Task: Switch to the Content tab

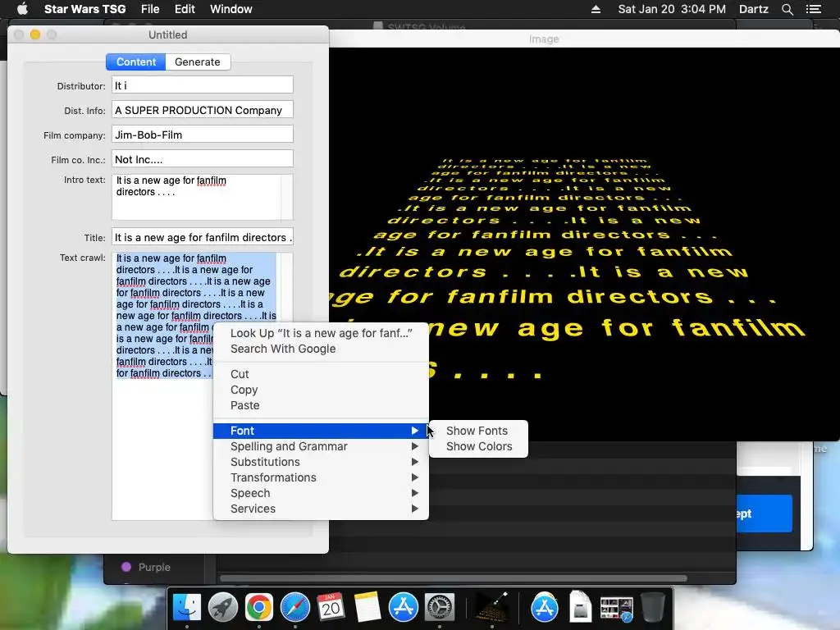Action: pyautogui.click(x=136, y=62)
